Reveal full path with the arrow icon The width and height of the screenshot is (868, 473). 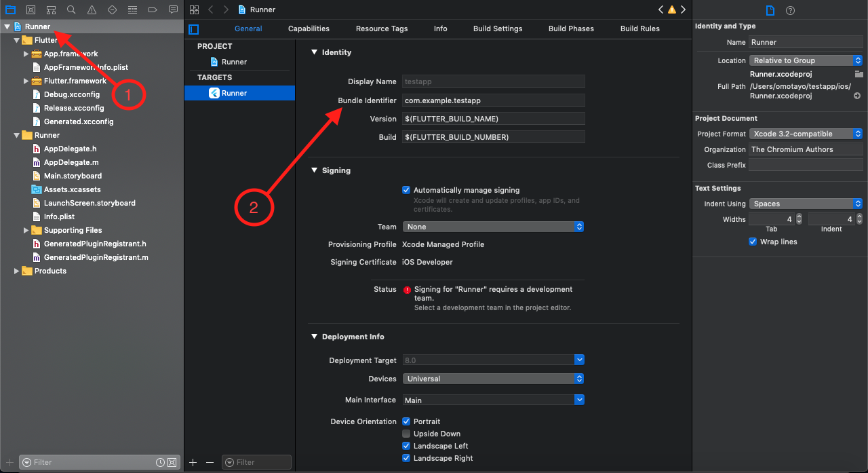point(857,96)
